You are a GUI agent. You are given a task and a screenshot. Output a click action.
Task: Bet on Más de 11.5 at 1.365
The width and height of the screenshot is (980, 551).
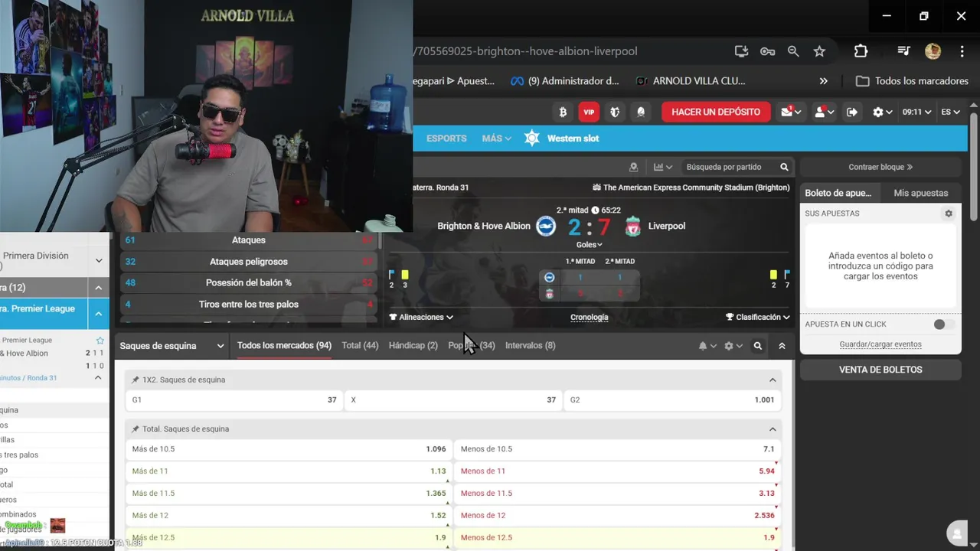pos(288,494)
